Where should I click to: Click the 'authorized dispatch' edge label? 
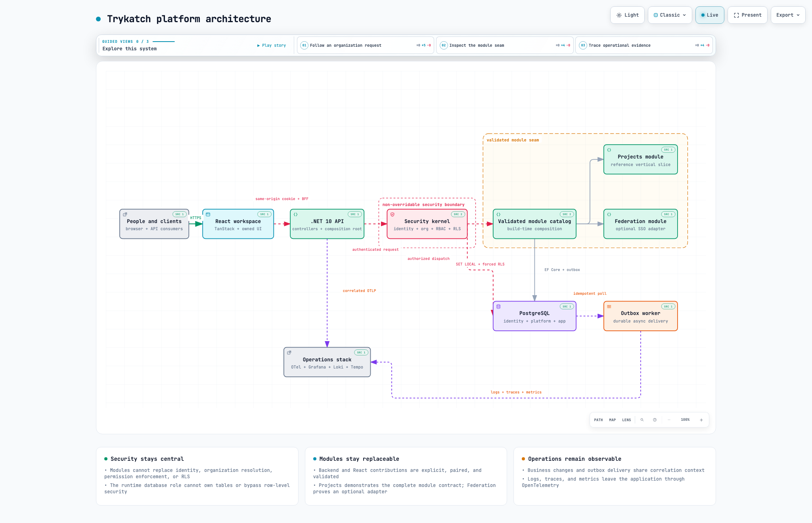(429, 259)
